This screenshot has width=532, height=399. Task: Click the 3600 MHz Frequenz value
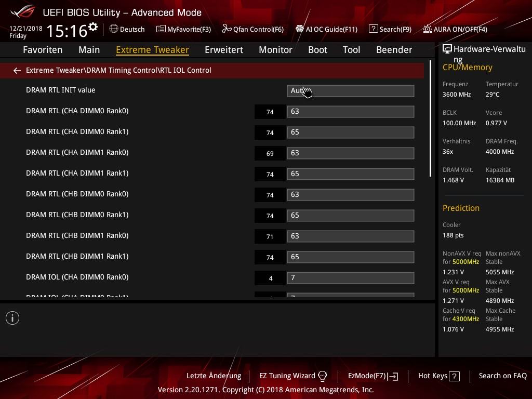457,95
